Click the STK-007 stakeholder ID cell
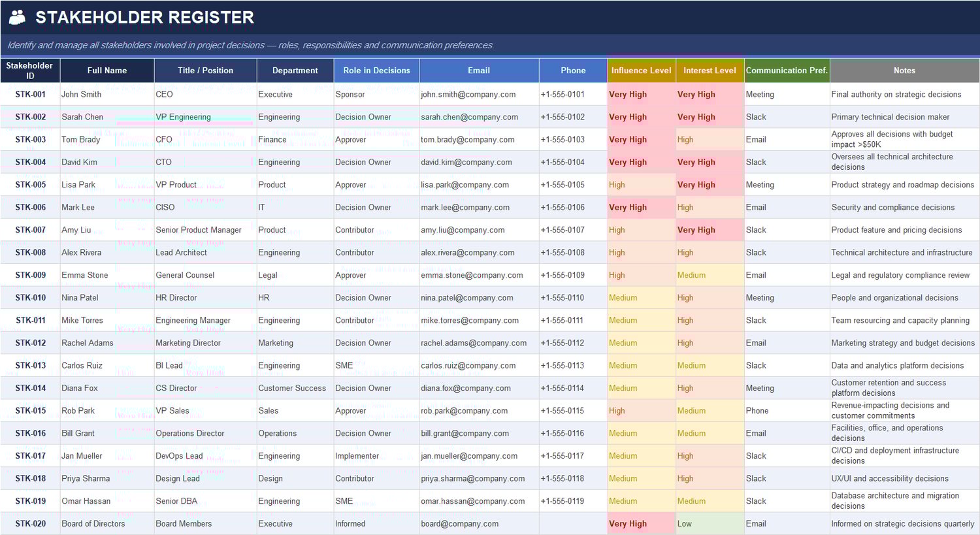This screenshot has height=535, width=980. (30, 229)
